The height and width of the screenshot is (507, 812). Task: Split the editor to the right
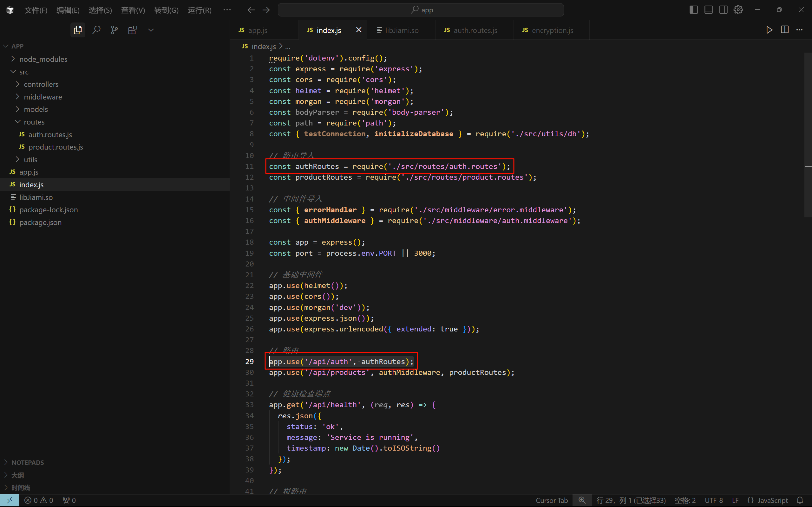point(784,30)
